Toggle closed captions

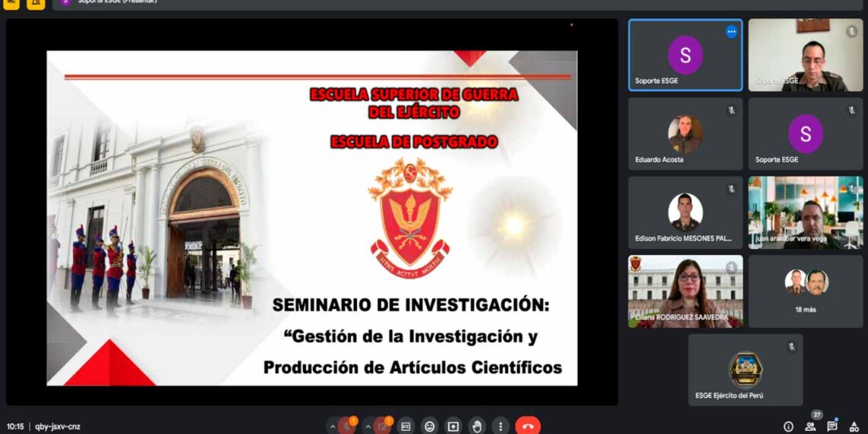[x=406, y=426]
